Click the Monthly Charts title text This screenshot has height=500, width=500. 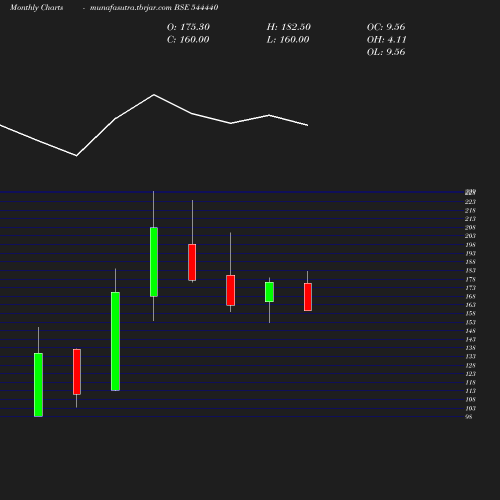tap(37, 7)
